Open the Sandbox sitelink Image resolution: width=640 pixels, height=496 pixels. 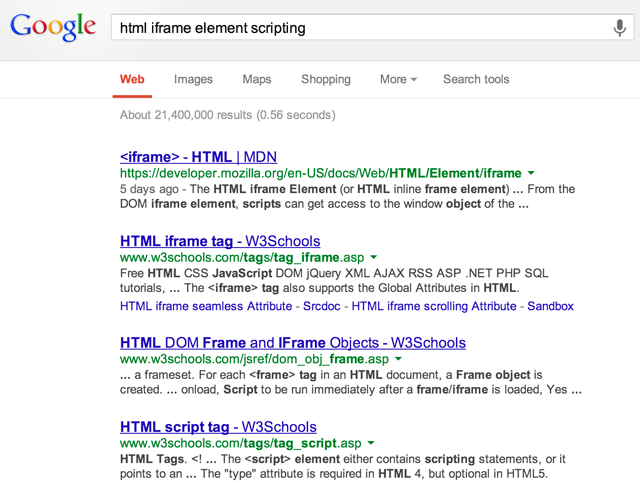pos(550,306)
